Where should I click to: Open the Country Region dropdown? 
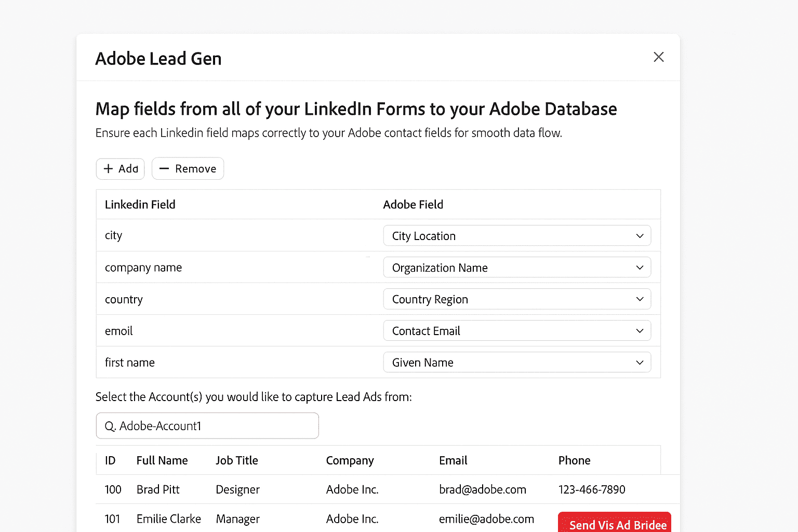[517, 299]
